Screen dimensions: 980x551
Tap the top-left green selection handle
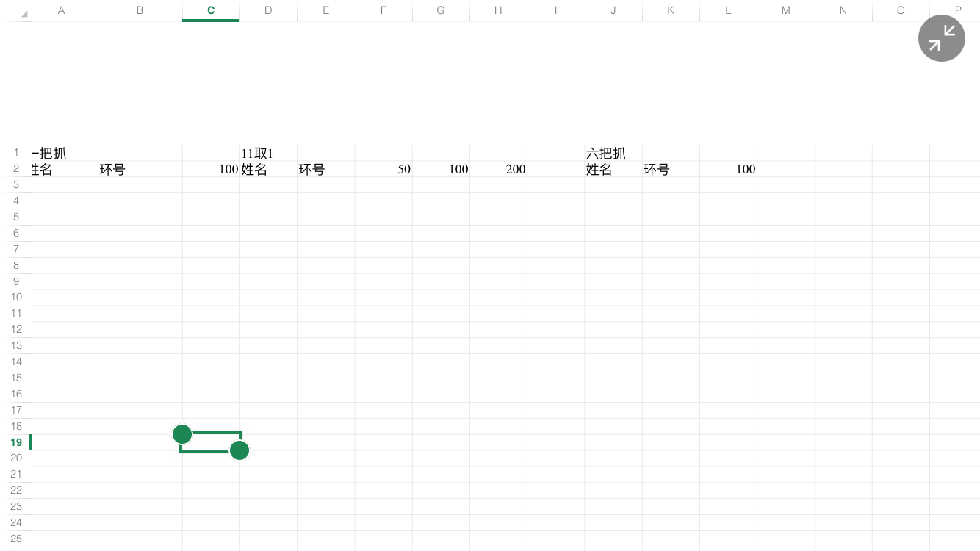(182, 434)
